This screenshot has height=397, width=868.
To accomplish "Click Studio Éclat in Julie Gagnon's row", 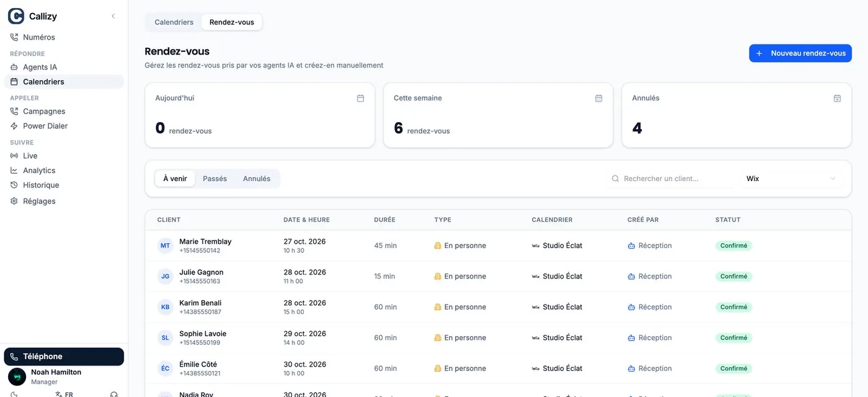I will pyautogui.click(x=562, y=277).
